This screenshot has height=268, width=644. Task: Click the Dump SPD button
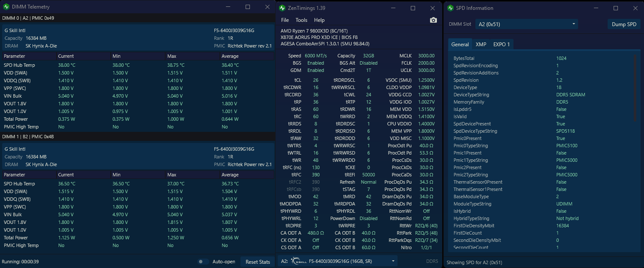624,24
